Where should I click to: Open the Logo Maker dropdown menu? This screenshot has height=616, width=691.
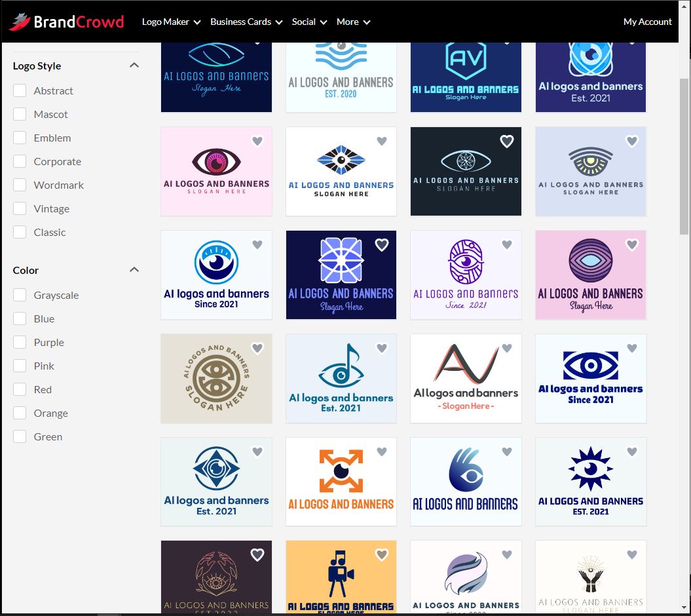coord(171,22)
